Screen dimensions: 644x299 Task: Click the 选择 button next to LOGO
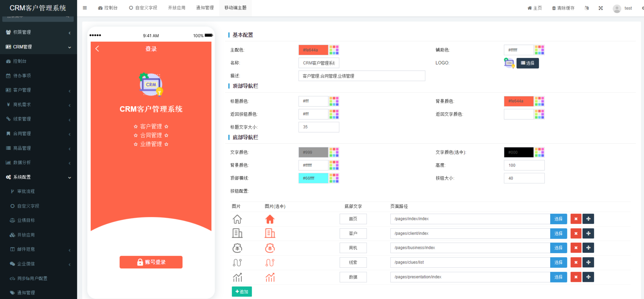coord(527,63)
